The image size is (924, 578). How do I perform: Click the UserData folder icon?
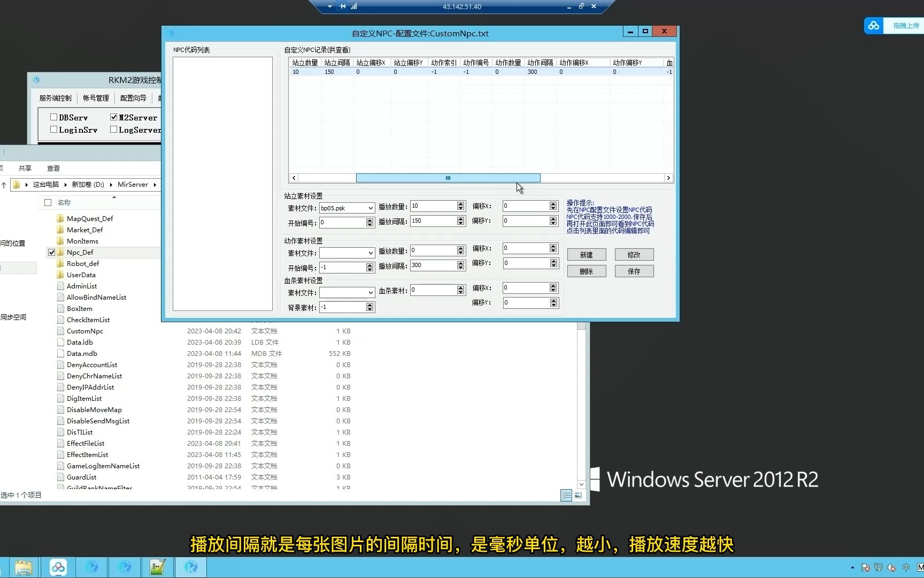[60, 275]
